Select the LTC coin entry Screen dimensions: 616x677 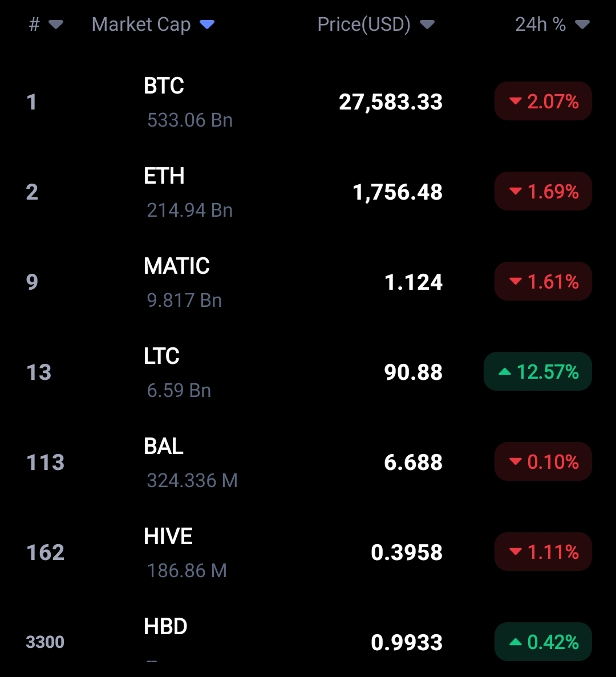tap(308, 372)
